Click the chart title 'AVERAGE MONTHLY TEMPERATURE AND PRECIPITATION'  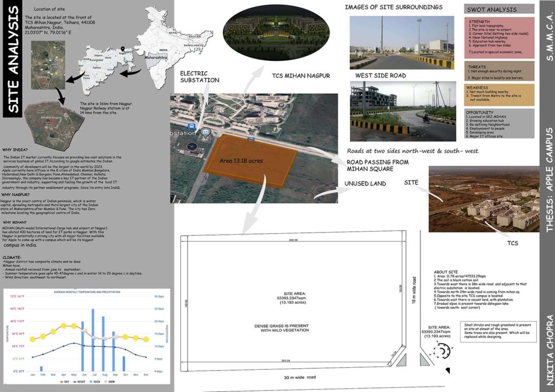[x=87, y=292]
